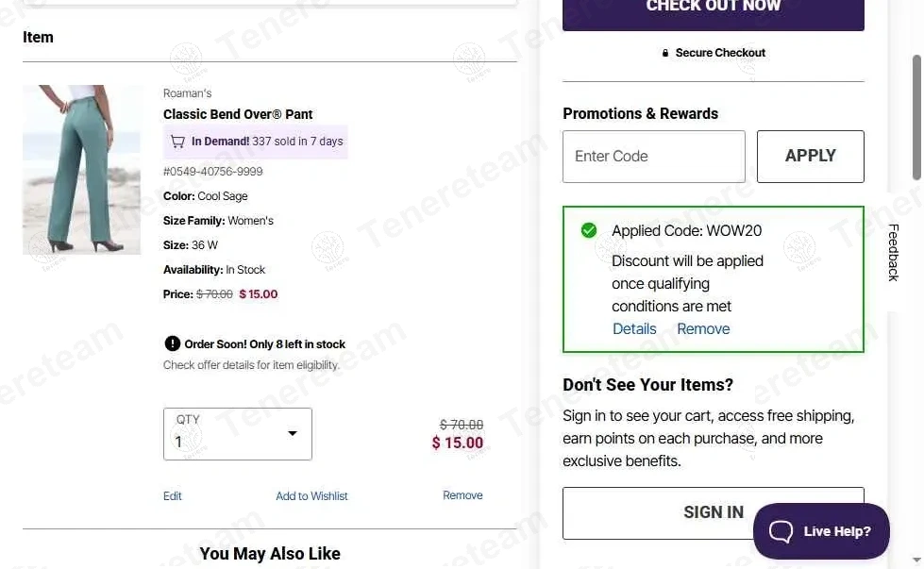Viewport: 924px width, 569px height.
Task: Click the Order Soon alert icon
Action: point(172,343)
